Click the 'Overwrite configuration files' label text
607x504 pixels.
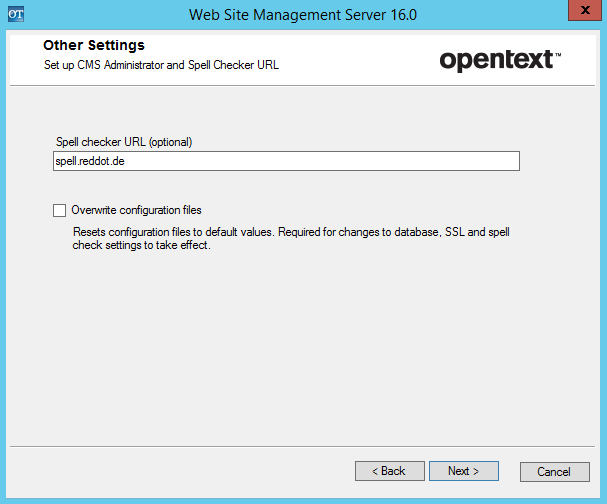(136, 210)
